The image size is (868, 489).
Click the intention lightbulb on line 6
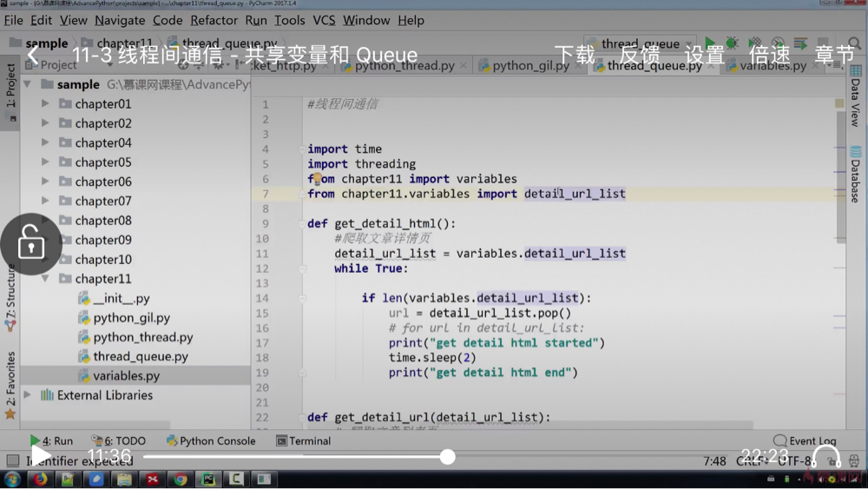coord(317,179)
